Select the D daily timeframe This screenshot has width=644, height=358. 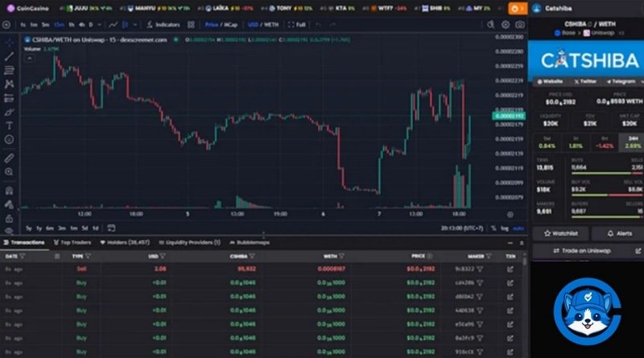(91, 25)
